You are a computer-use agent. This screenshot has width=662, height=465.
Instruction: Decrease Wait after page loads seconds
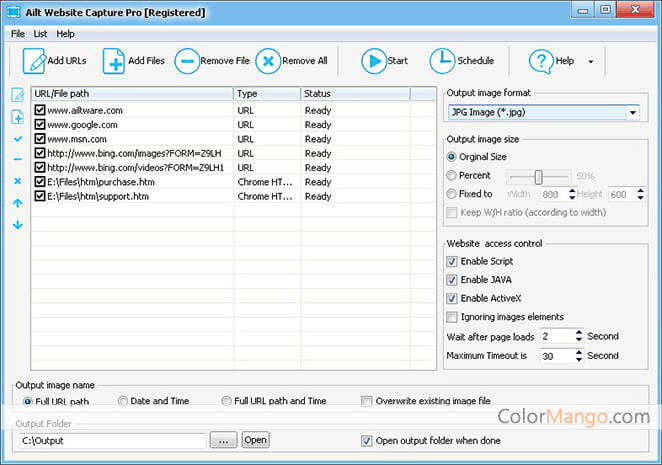click(x=579, y=340)
